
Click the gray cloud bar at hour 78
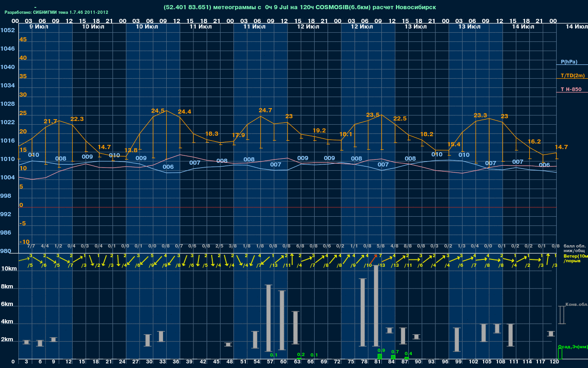[x=362, y=312]
